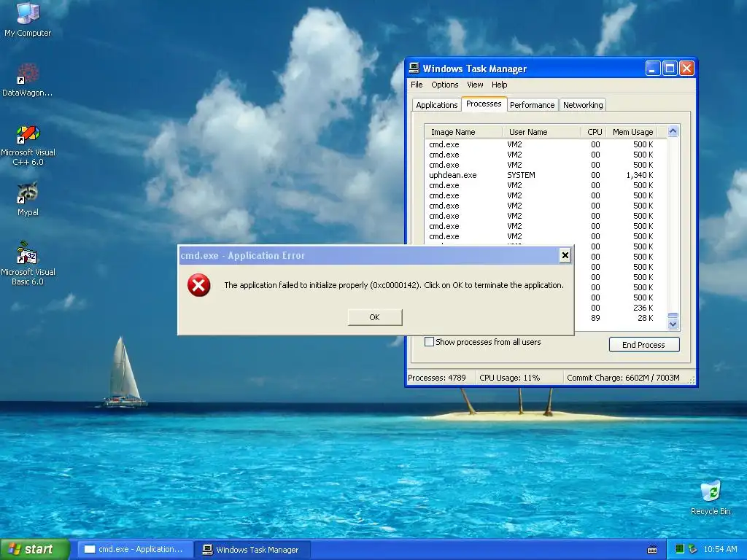Switch to the Performance tab
Image resolution: width=747 pixels, height=560 pixels.
532,105
